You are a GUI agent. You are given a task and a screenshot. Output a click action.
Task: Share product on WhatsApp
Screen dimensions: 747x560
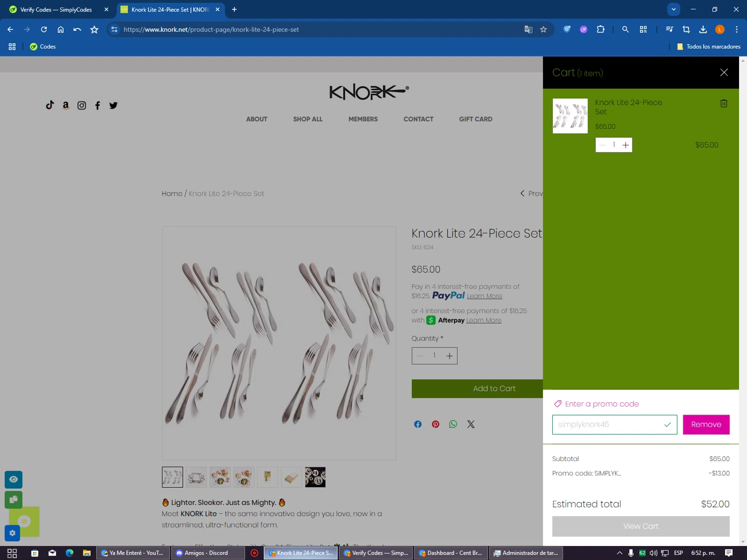(453, 424)
